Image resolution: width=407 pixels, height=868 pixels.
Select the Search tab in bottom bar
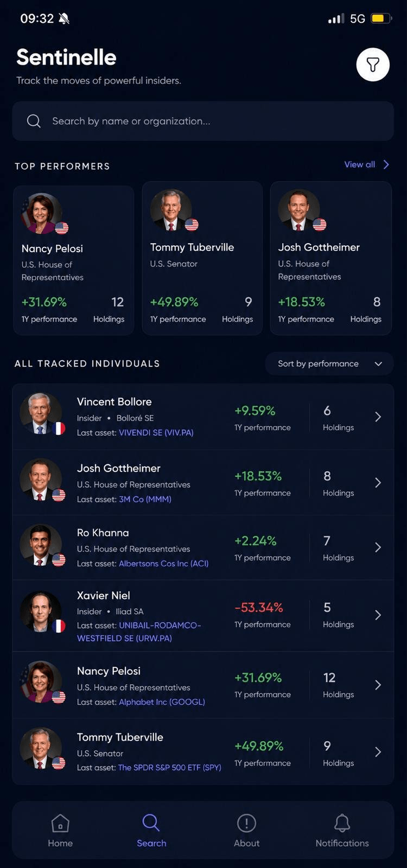pos(151,831)
